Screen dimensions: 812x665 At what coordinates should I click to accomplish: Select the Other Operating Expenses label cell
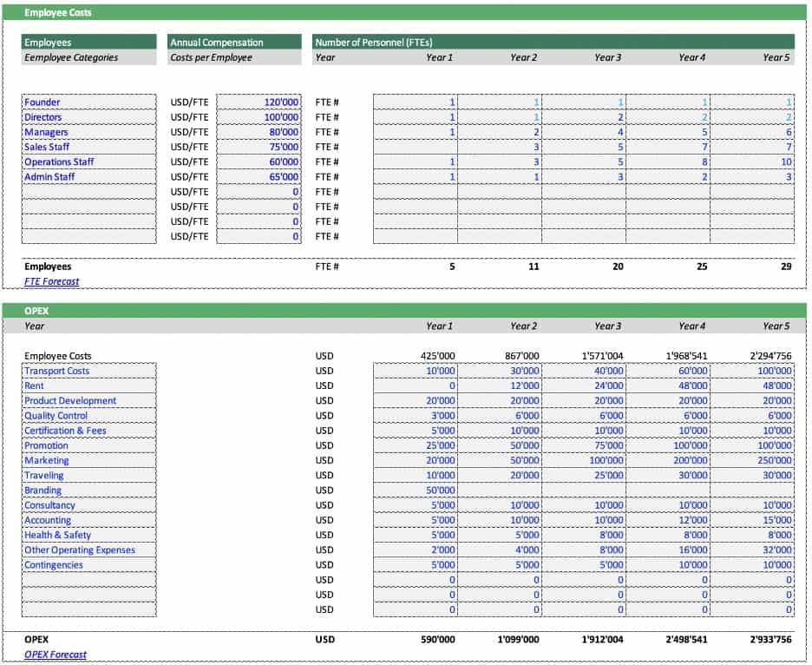pos(89,550)
